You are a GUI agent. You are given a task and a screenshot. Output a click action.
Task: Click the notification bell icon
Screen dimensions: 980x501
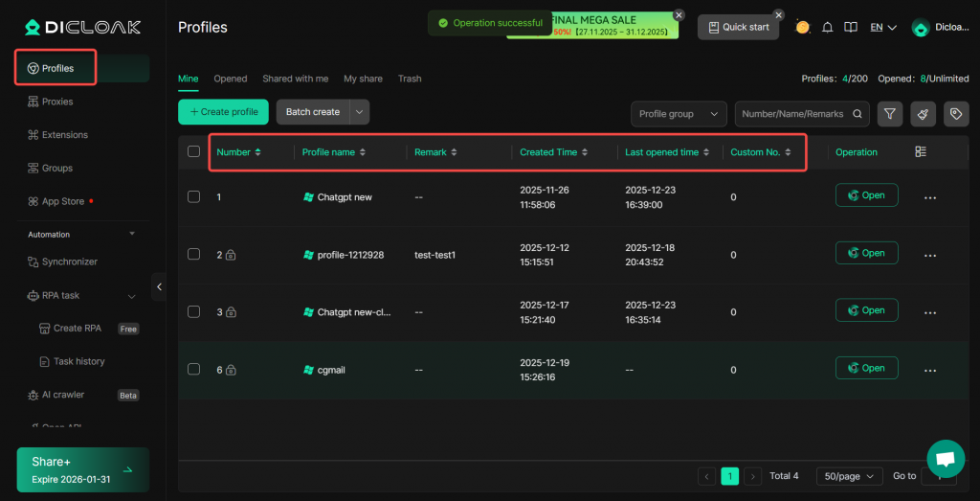point(827,27)
